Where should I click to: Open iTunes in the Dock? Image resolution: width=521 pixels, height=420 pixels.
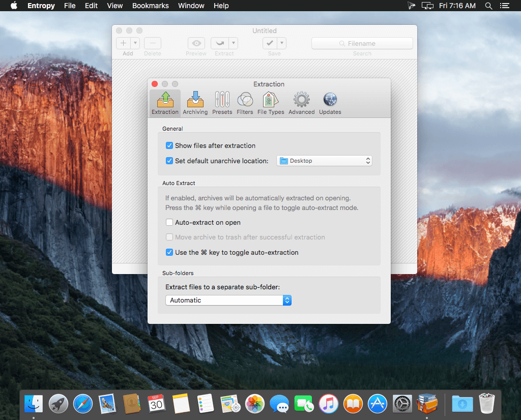click(328, 404)
